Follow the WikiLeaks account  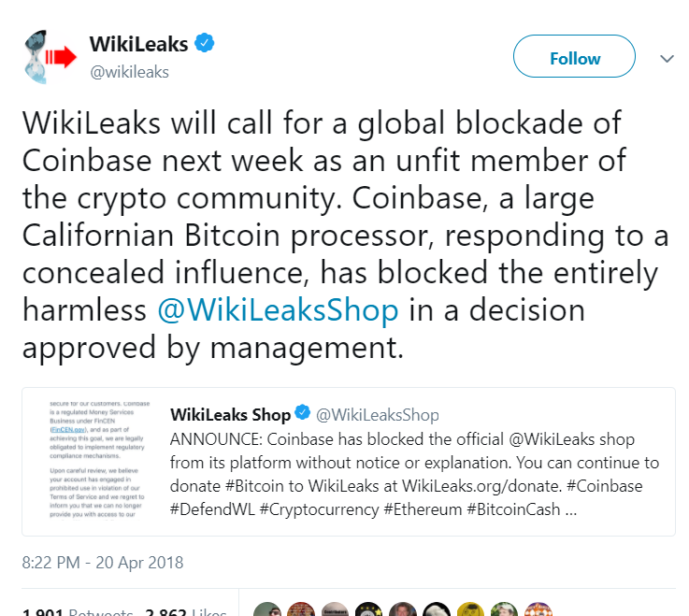coord(574,58)
